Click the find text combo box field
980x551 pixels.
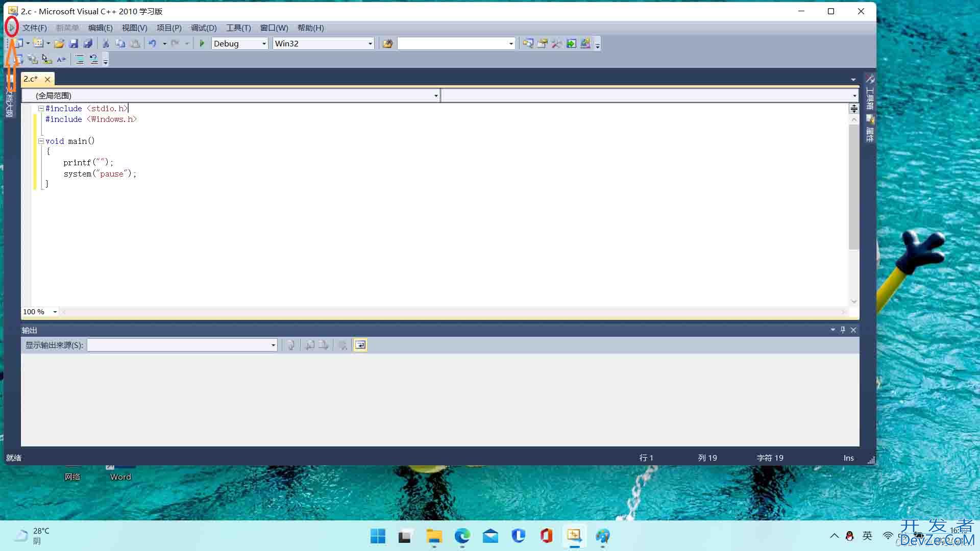coord(456,43)
